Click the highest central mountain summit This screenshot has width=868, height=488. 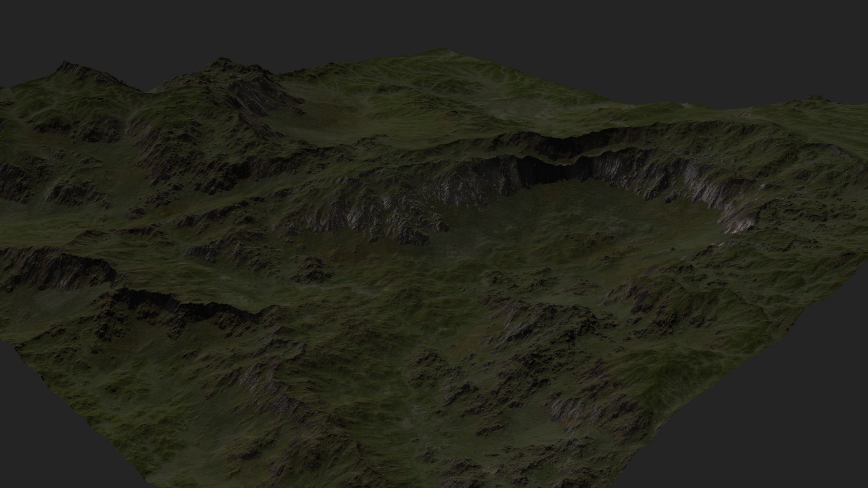[443, 51]
